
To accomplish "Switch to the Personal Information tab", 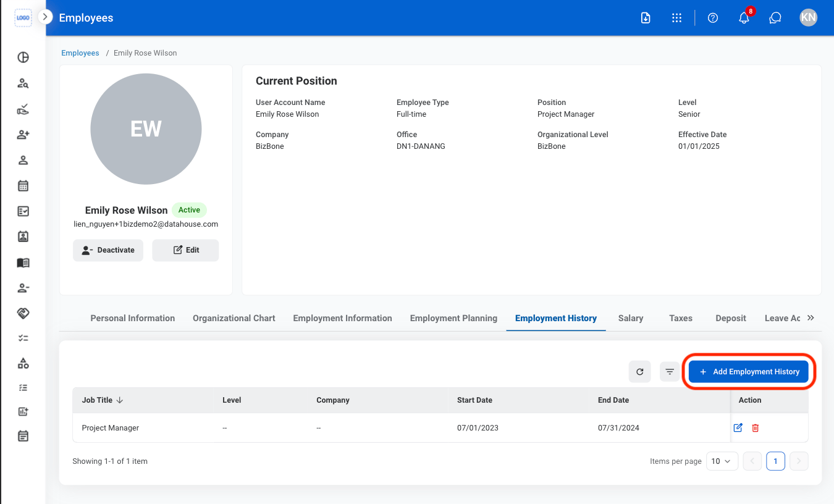I will coord(133,318).
